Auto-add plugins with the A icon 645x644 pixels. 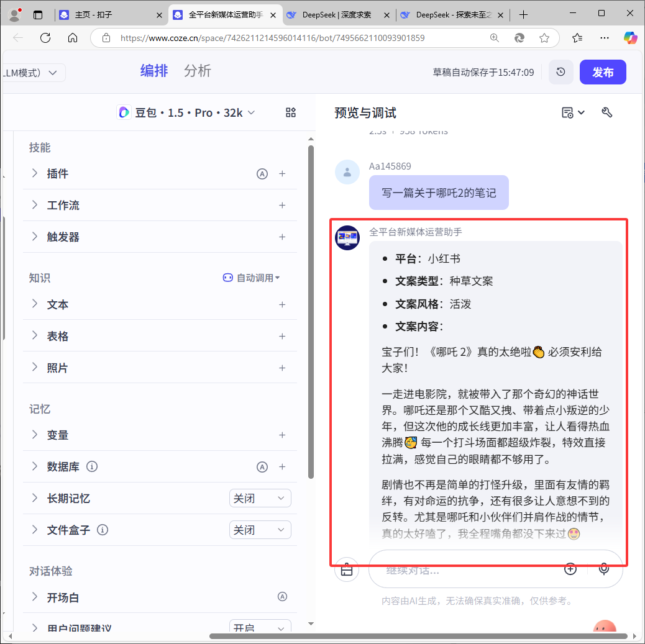[262, 174]
